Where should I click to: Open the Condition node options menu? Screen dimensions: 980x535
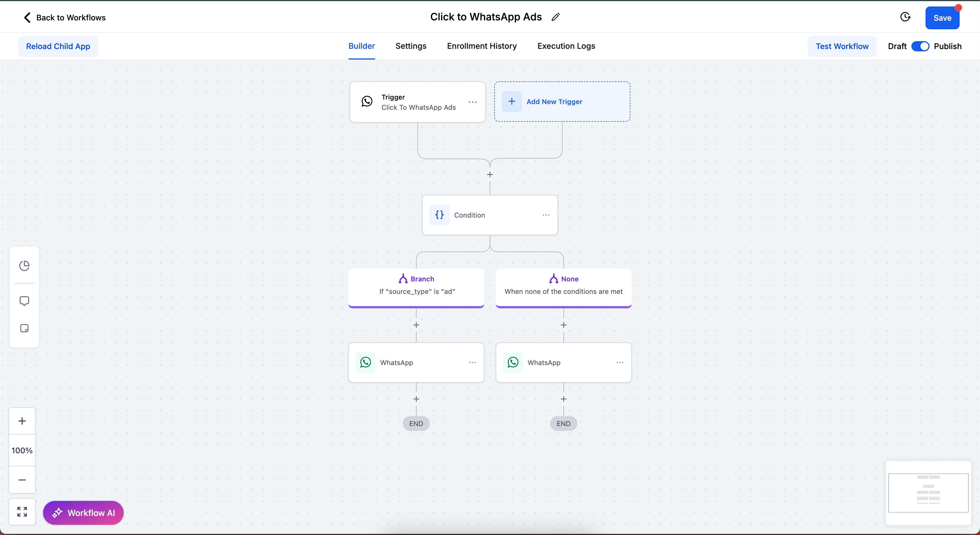point(546,215)
